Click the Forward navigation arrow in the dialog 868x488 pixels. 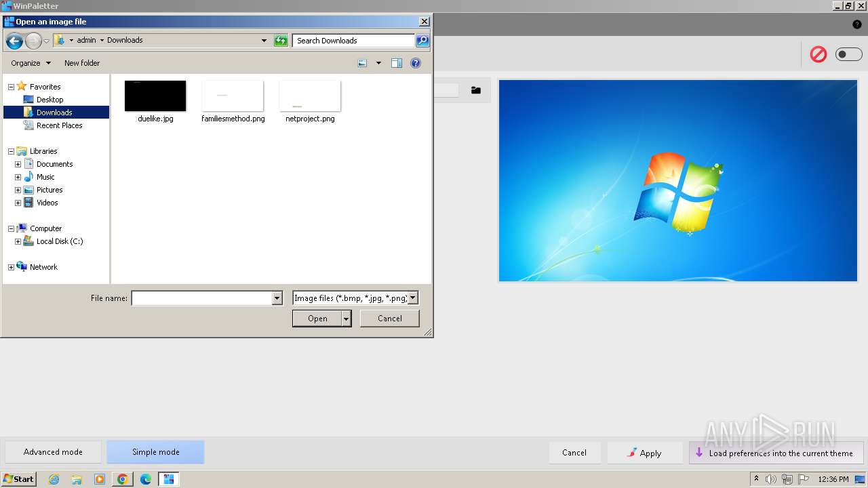33,41
